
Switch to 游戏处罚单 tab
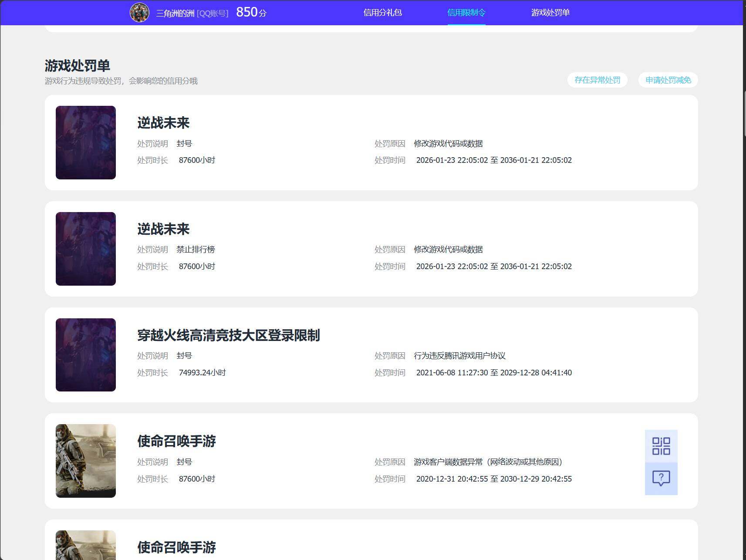pyautogui.click(x=550, y=13)
